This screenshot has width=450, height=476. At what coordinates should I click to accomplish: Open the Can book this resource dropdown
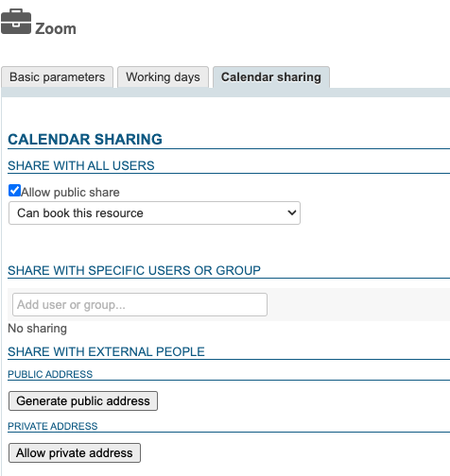(x=154, y=213)
